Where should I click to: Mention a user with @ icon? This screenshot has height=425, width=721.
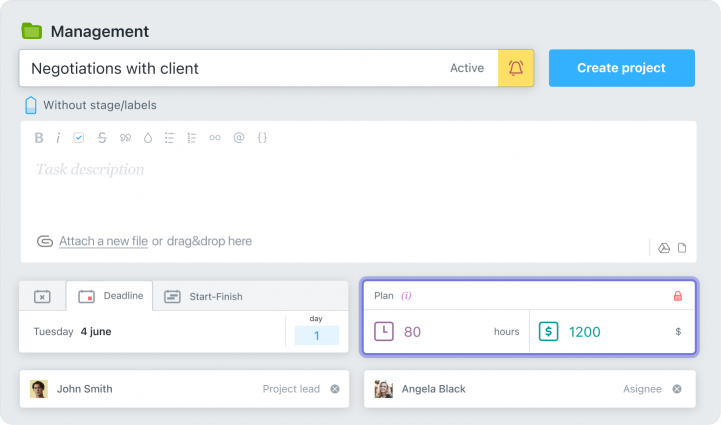pyautogui.click(x=239, y=138)
